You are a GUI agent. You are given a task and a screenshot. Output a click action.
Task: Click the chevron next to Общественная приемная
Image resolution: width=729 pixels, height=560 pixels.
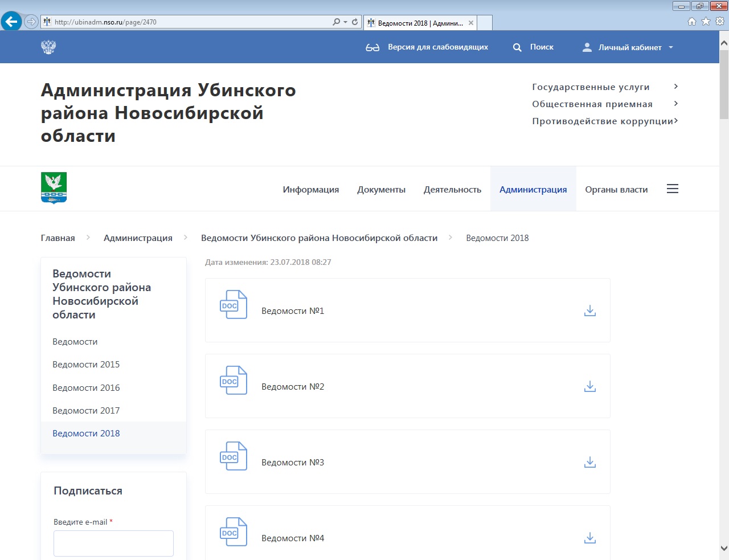[675, 104]
